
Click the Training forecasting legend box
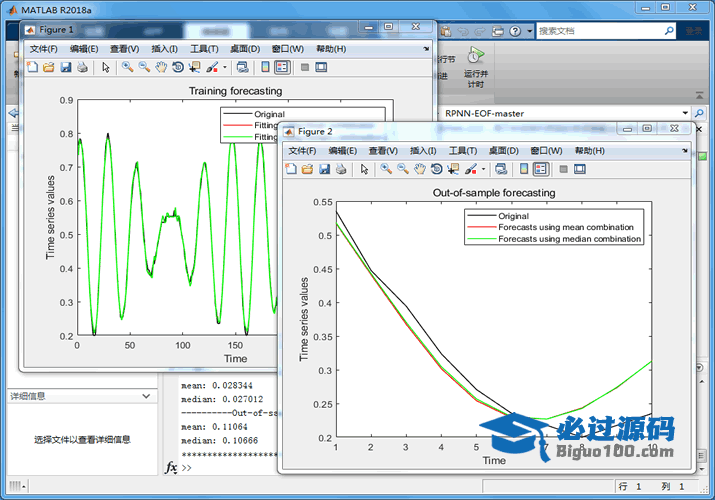click(x=303, y=125)
